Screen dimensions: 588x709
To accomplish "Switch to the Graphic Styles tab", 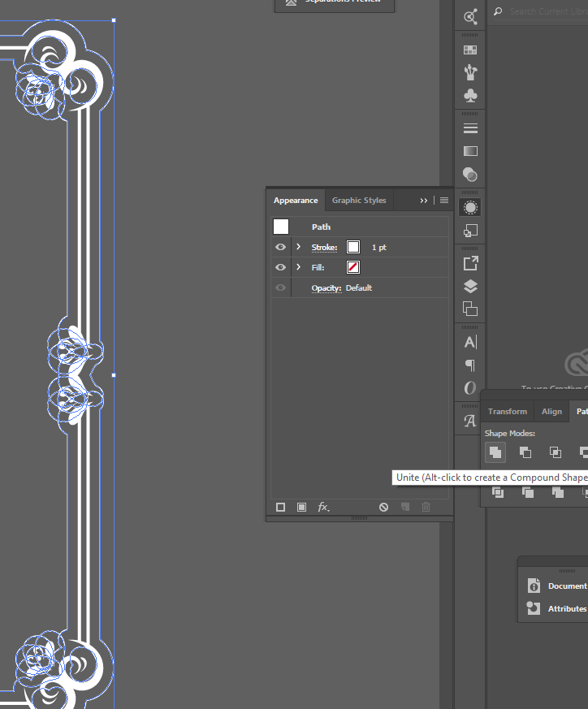I will 359,201.
